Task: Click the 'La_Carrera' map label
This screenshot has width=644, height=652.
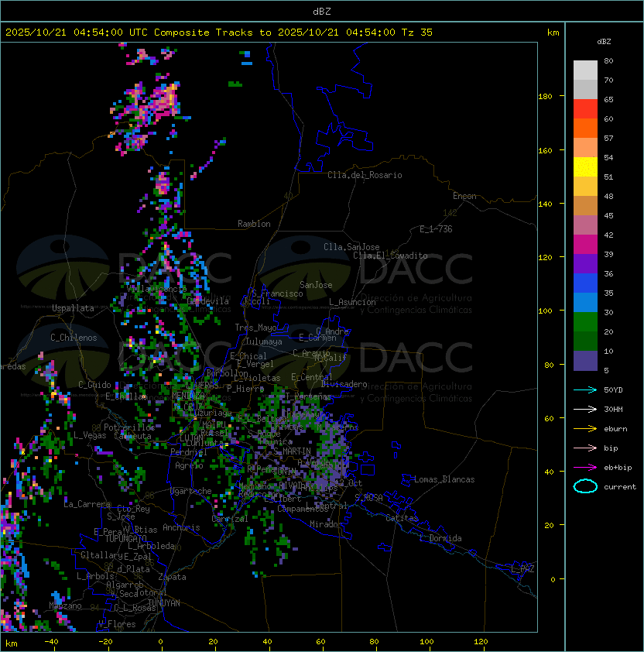Action: pos(87,504)
